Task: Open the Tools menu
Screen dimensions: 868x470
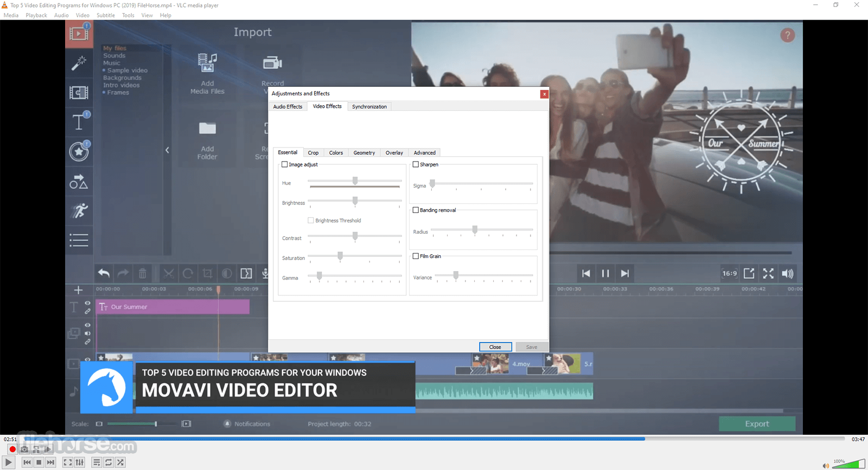Action: pyautogui.click(x=128, y=15)
